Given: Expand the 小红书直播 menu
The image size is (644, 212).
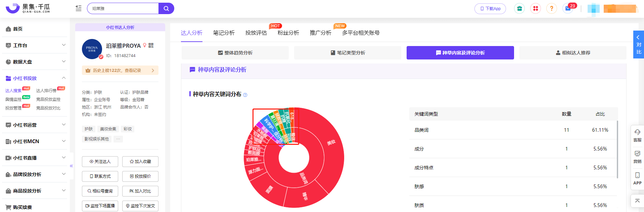Looking at the screenshot, I should click(35, 158).
